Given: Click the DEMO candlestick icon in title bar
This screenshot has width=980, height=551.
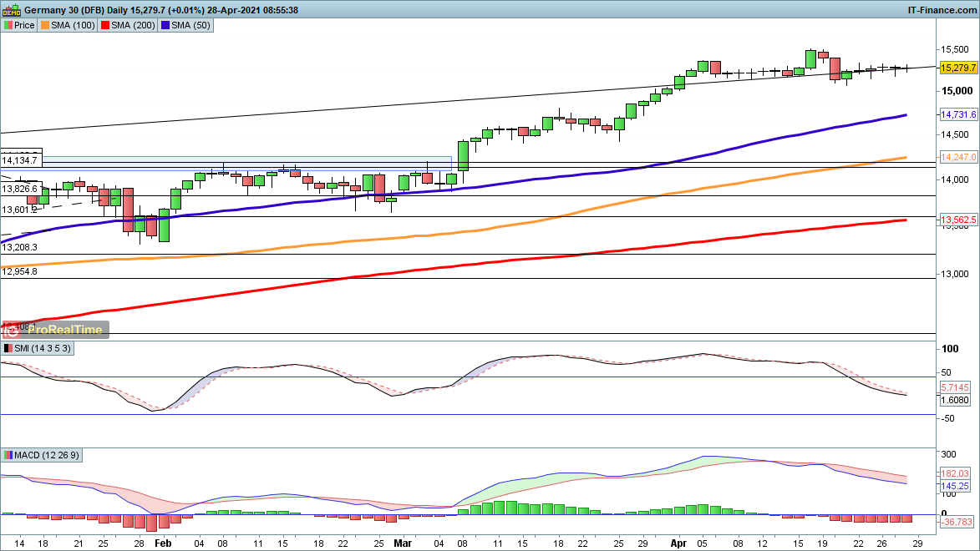Looking at the screenshot, I should (9, 9).
